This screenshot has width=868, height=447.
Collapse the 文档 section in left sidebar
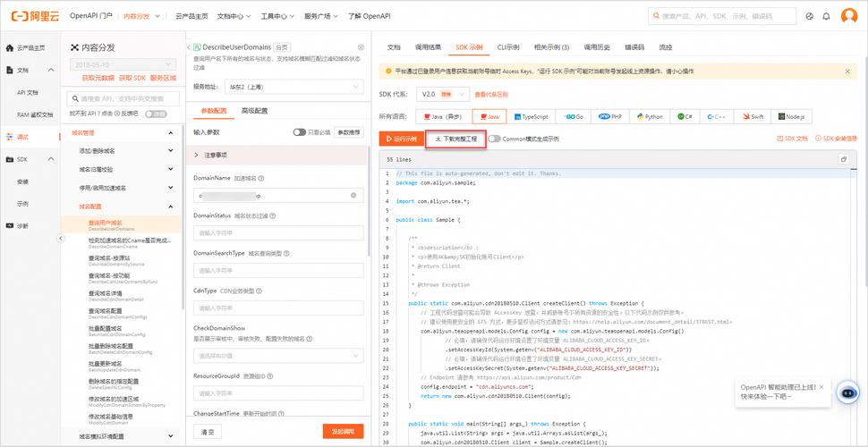[x=51, y=71]
